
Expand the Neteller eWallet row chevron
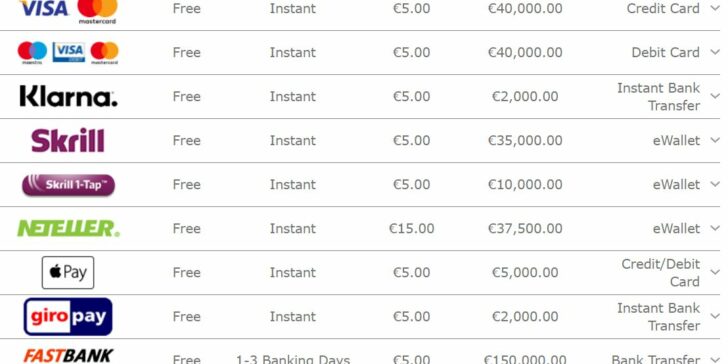pyautogui.click(x=715, y=228)
